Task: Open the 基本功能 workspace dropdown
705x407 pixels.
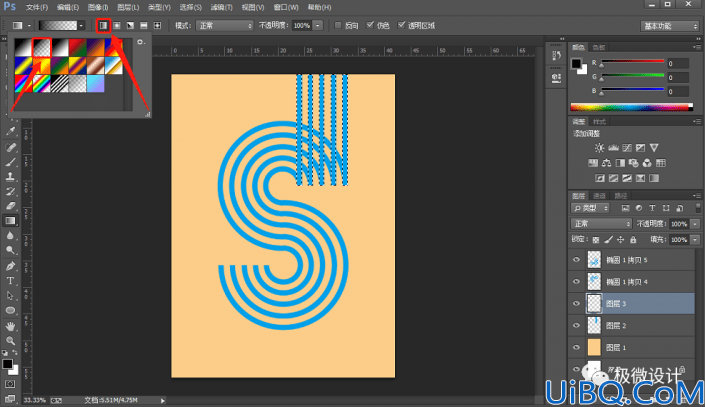Action: pyautogui.click(x=669, y=26)
